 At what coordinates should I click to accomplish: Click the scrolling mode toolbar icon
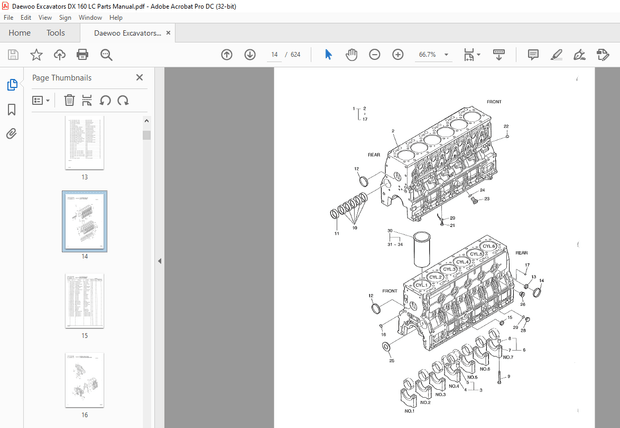click(x=499, y=55)
